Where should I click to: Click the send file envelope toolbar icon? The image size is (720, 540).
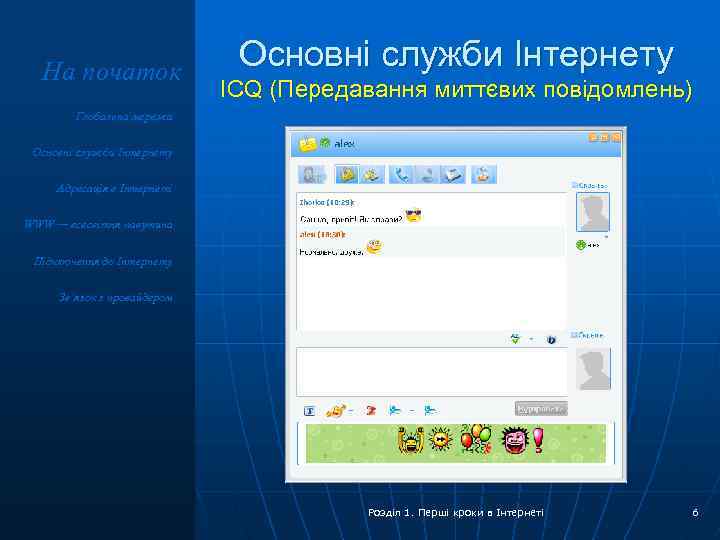click(453, 174)
